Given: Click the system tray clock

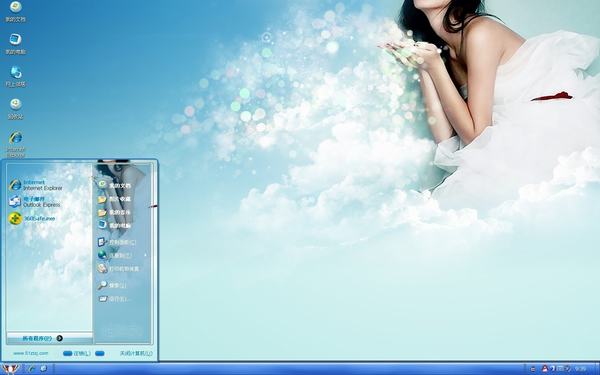Looking at the screenshot, I should [x=580, y=369].
